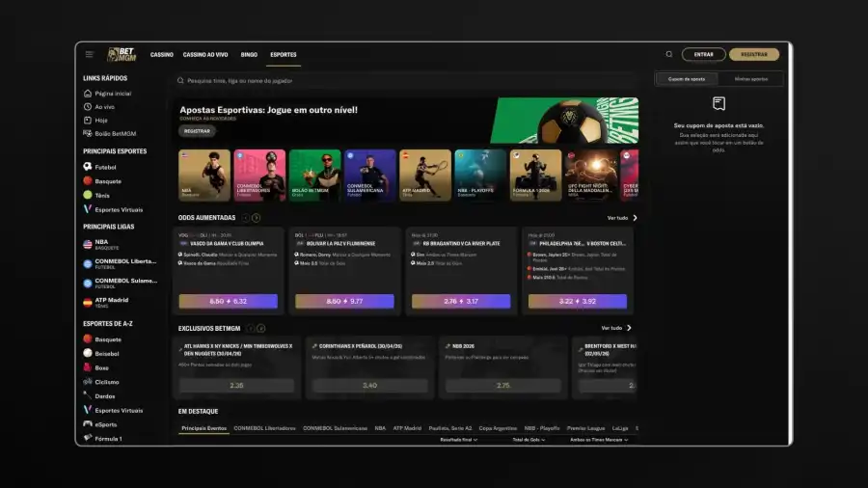The image size is (868, 488).
Task: Expand Ambos os Times Marcam dropdown
Action: 599,440
